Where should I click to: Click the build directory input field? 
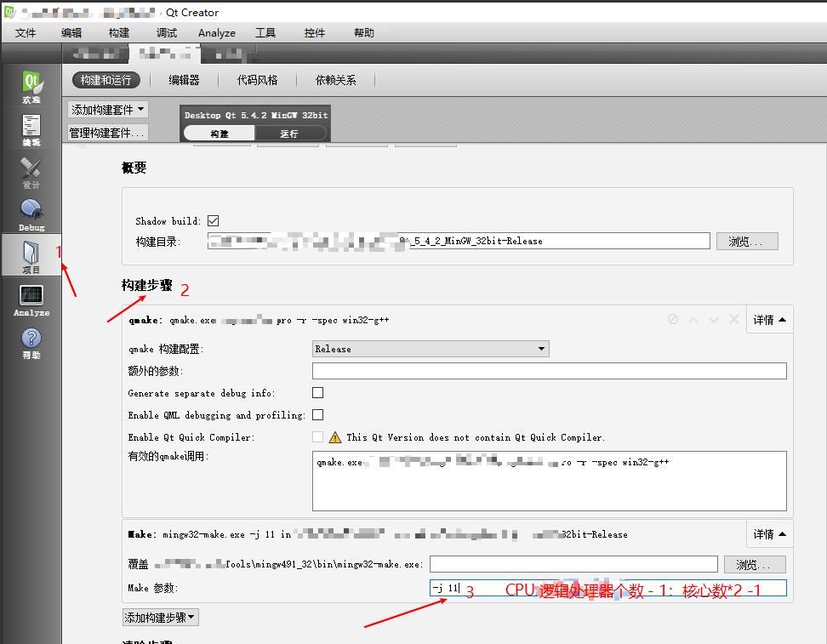459,241
